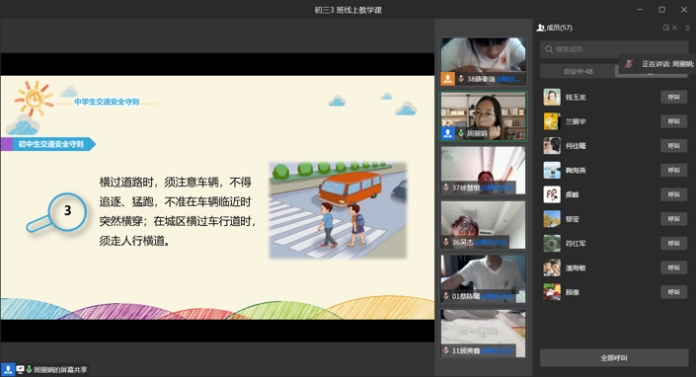The image size is (696, 377).
Task: Click the call-all button at panel bottom
Action: (614, 357)
